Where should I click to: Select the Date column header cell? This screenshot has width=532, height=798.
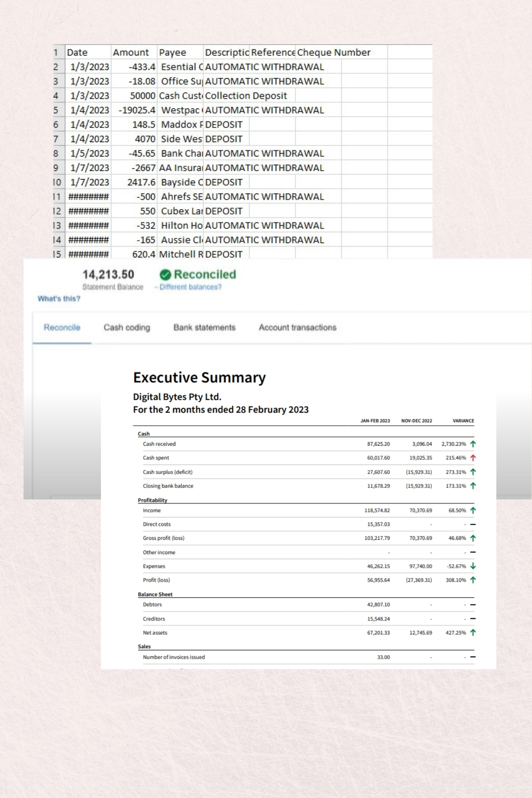coord(88,52)
